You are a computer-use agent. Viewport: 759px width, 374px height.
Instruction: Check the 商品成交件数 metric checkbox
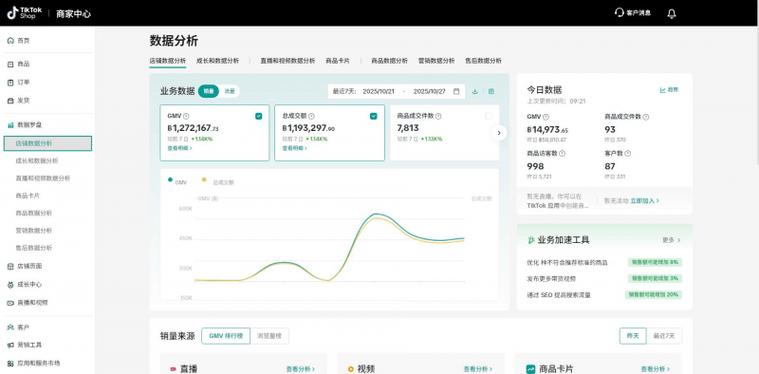tap(488, 116)
